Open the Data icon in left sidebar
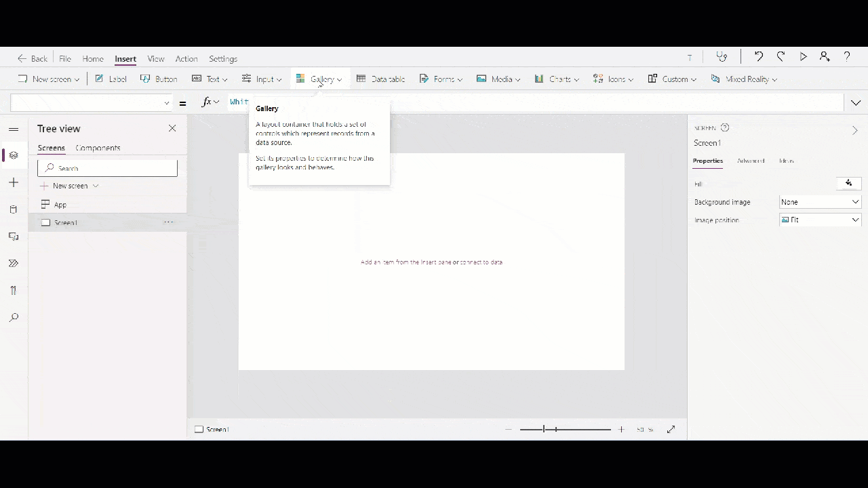868x488 pixels. (14, 209)
